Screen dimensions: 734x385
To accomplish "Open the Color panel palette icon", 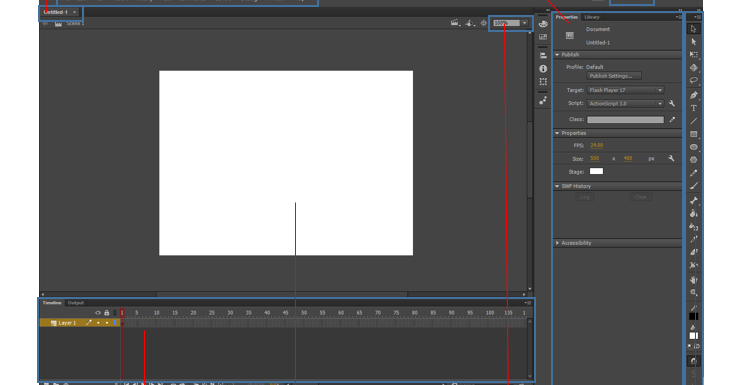I will click(543, 24).
